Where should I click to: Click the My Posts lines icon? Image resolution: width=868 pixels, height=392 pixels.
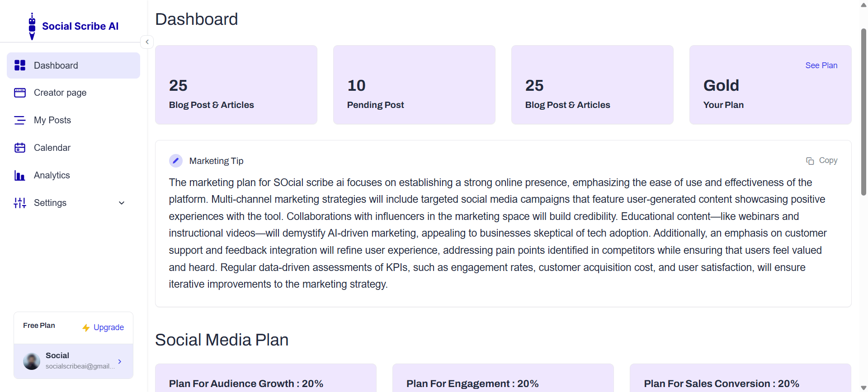(x=20, y=120)
